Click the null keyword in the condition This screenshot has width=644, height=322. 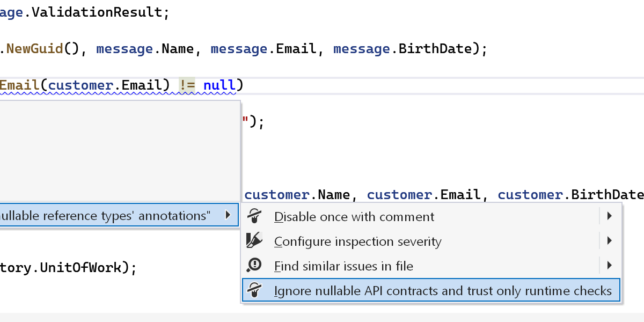(219, 85)
